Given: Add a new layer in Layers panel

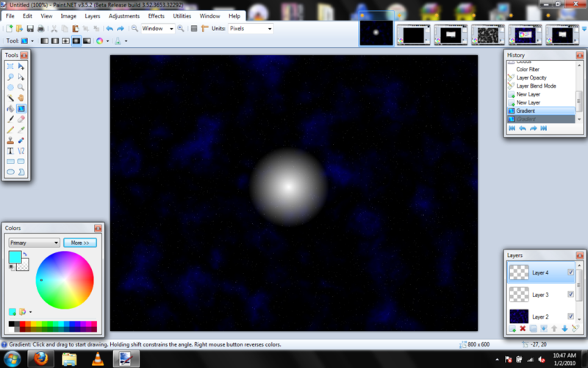Looking at the screenshot, I should (512, 329).
